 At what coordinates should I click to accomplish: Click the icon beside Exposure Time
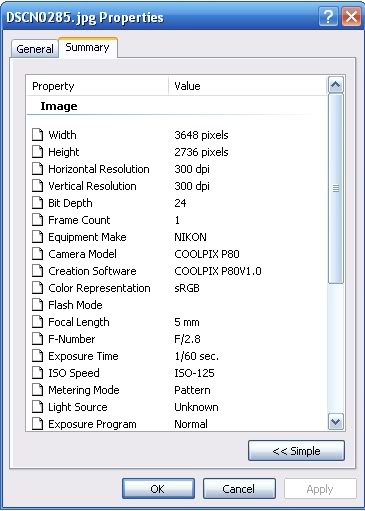pyautogui.click(x=38, y=356)
